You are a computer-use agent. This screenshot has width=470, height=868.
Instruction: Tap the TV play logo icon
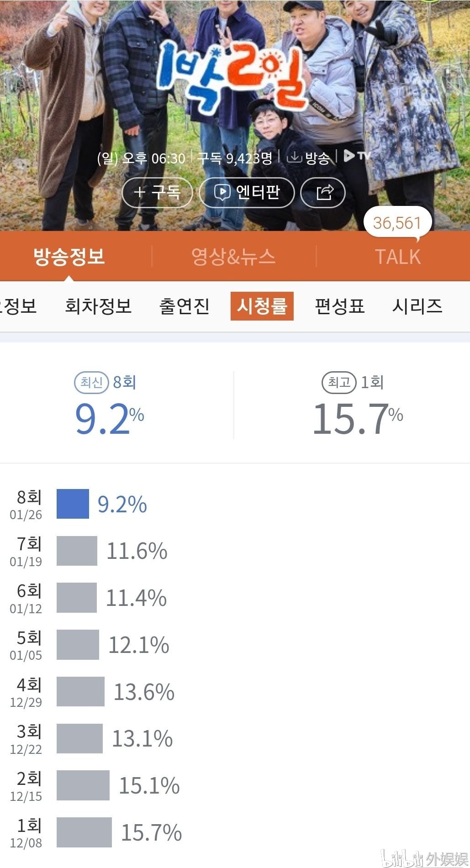tap(357, 156)
